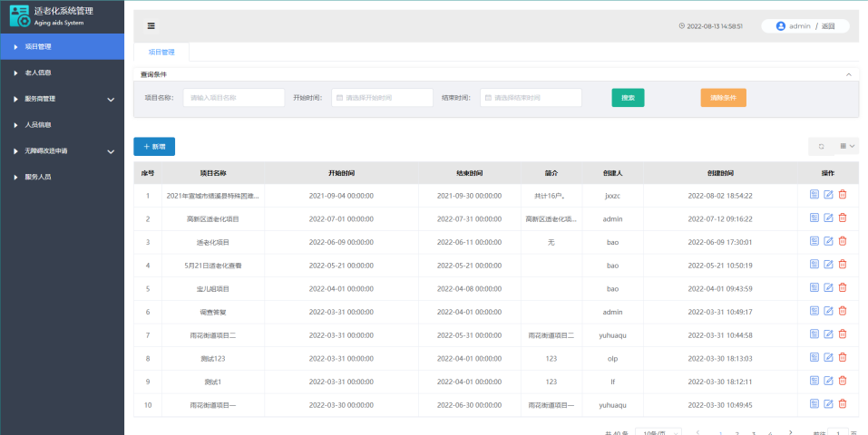Click the table refresh icon
The image size is (868, 435).
821,146
